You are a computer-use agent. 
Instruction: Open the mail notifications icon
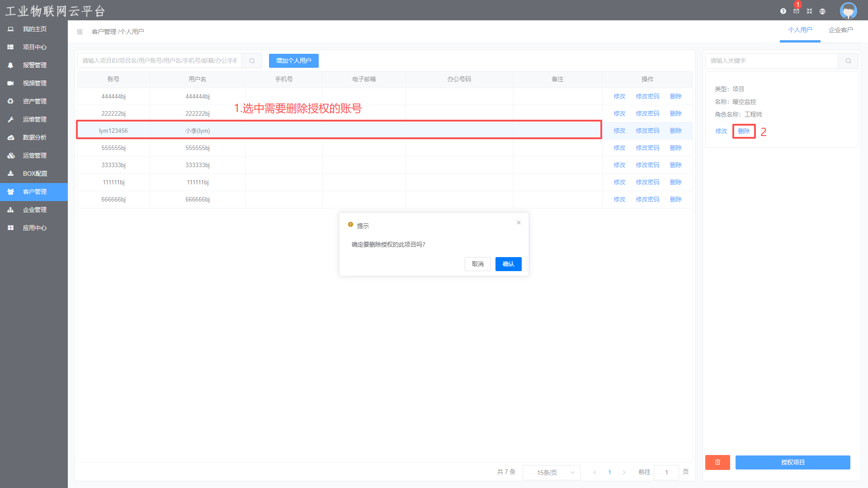(x=796, y=11)
